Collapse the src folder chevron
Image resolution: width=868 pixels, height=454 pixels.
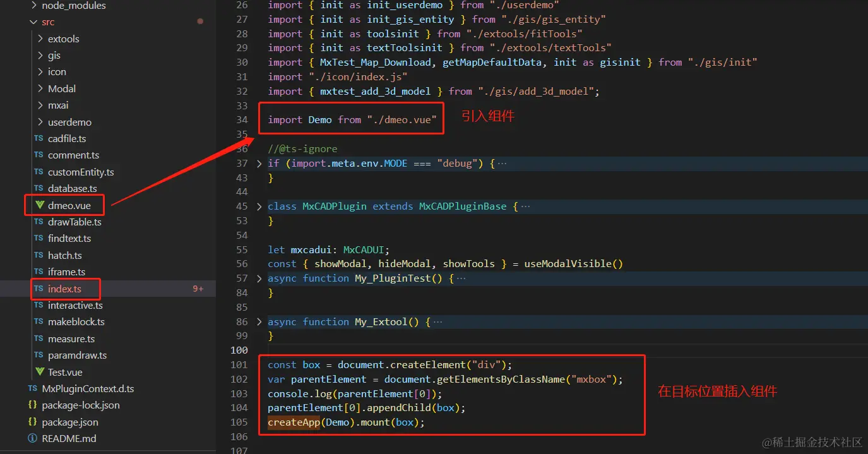point(33,22)
